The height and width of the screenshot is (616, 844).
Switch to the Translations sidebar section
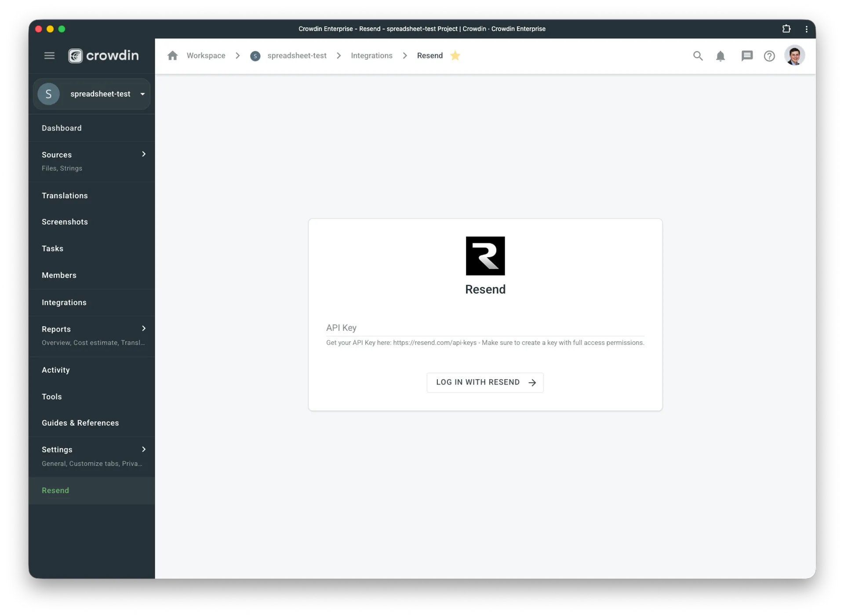65,196
